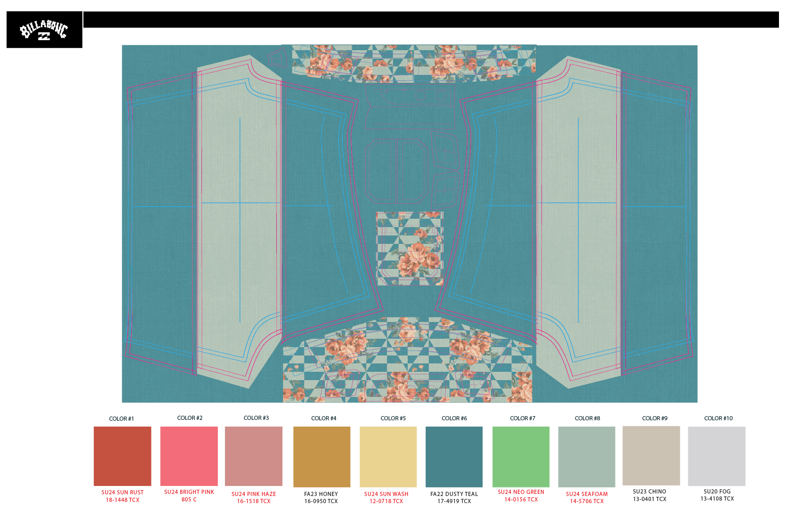
Task: Click the COLOR #2 label
Action: (x=190, y=418)
